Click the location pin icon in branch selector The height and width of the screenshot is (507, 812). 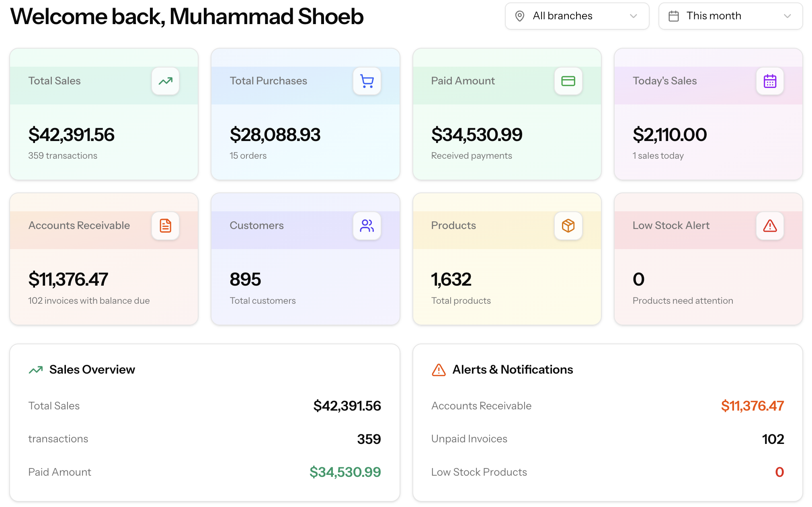click(519, 16)
